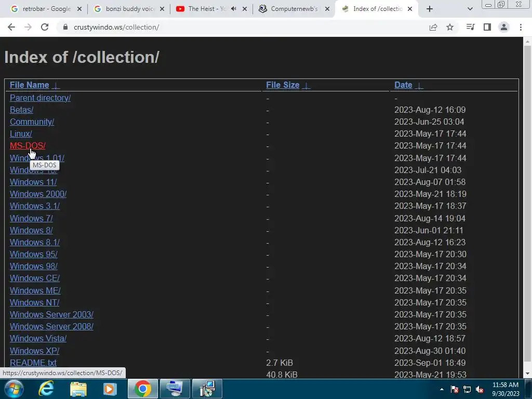Open the Betas folder

[21, 110]
